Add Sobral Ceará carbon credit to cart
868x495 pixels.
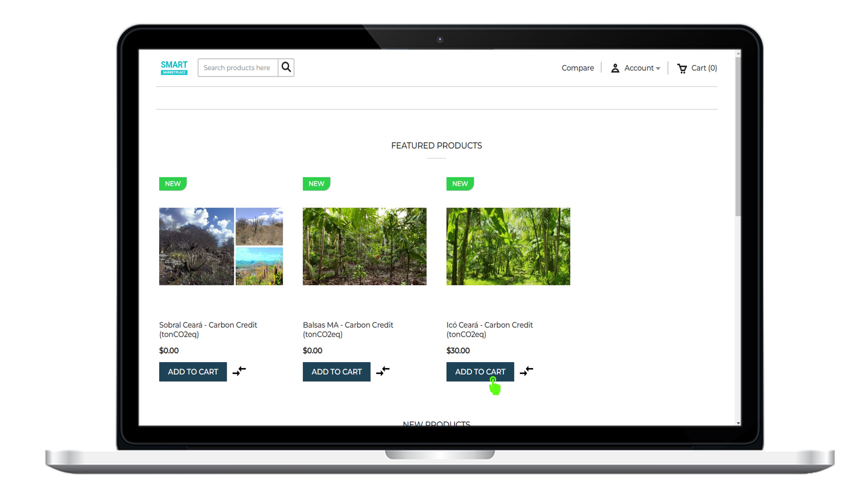click(193, 372)
